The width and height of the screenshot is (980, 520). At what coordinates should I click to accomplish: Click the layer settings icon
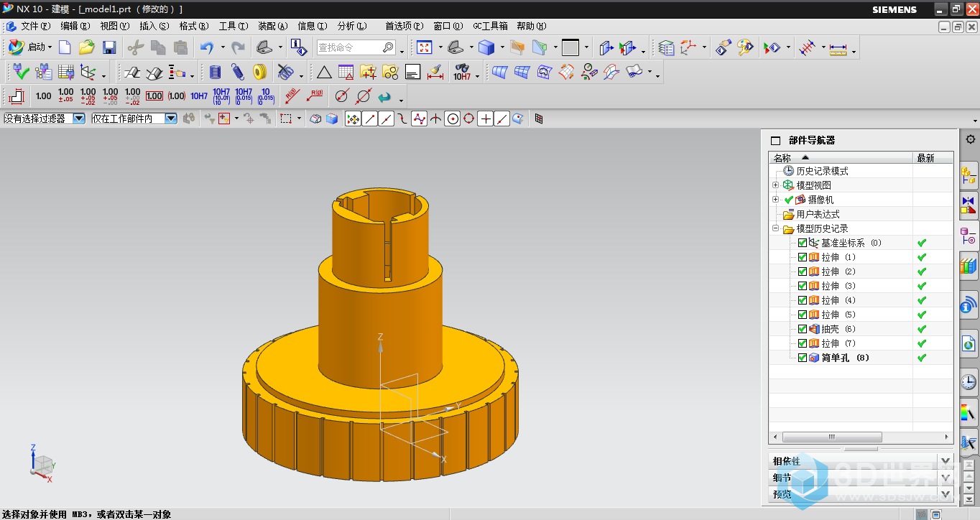(667, 47)
